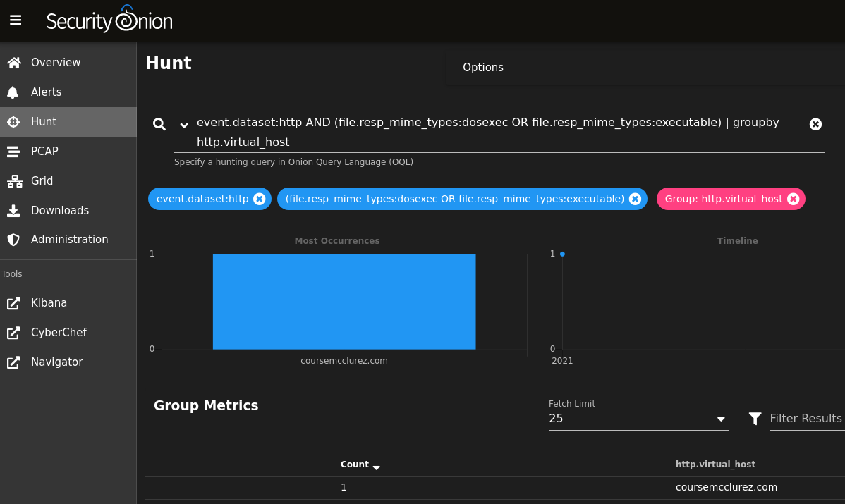The height and width of the screenshot is (504, 845).
Task: Click the event.dataset:http chip label
Action: coord(202,199)
